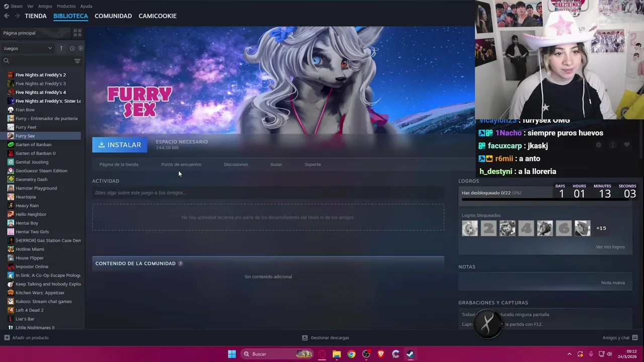The height and width of the screenshot is (362, 644).
Task: Open the CAMICOOKIE profile tab
Action: pyautogui.click(x=157, y=16)
